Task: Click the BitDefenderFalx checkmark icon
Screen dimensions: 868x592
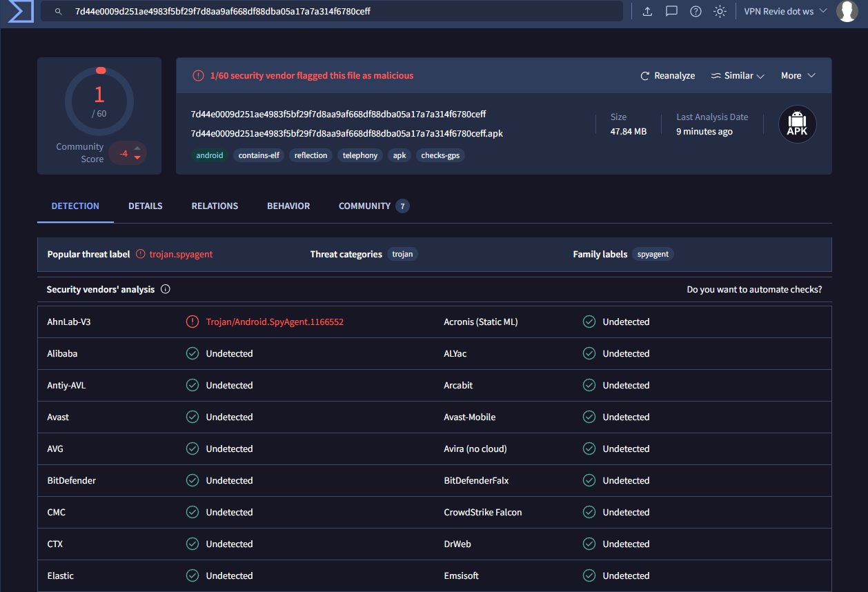Action: point(589,480)
